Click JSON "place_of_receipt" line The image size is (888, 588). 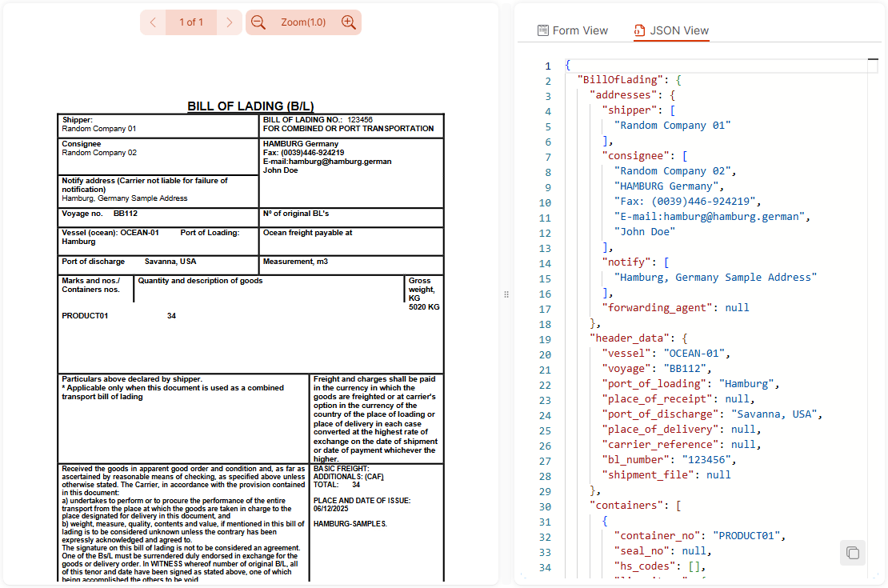[x=678, y=399]
